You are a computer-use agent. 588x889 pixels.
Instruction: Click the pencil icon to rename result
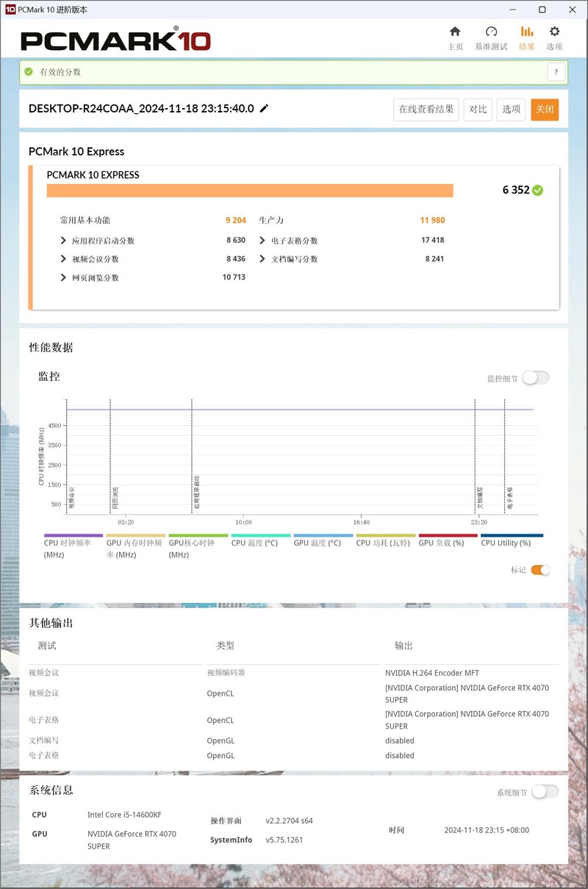pos(265,108)
